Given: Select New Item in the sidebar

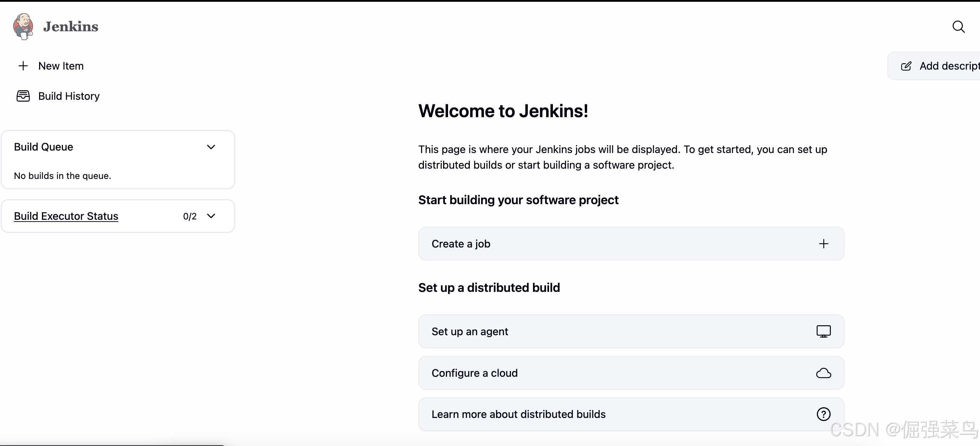Looking at the screenshot, I should click(x=61, y=66).
